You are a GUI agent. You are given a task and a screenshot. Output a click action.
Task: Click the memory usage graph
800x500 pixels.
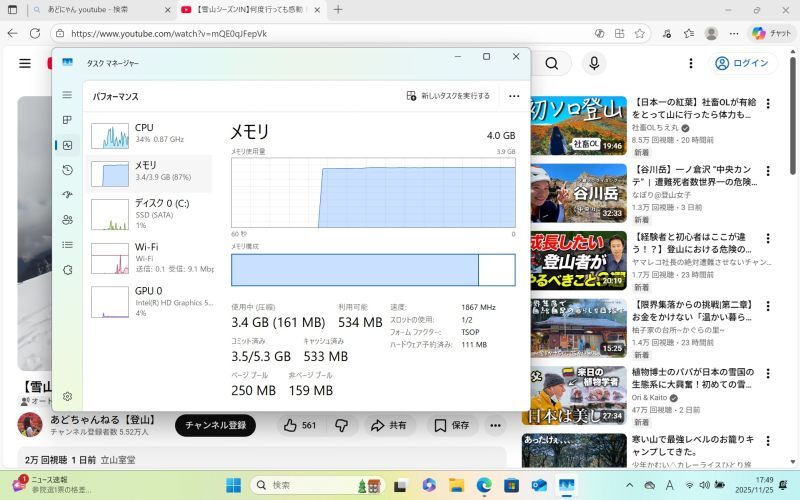[x=373, y=192]
